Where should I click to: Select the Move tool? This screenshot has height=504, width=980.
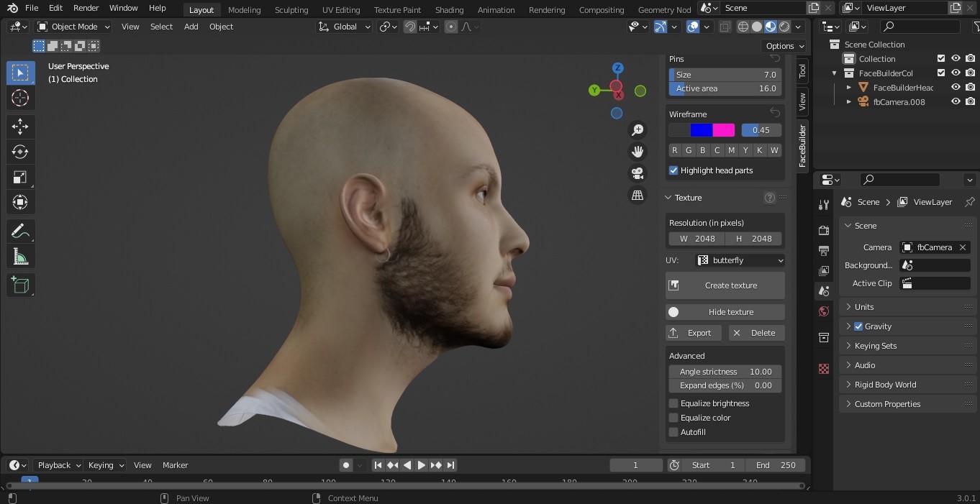20,127
